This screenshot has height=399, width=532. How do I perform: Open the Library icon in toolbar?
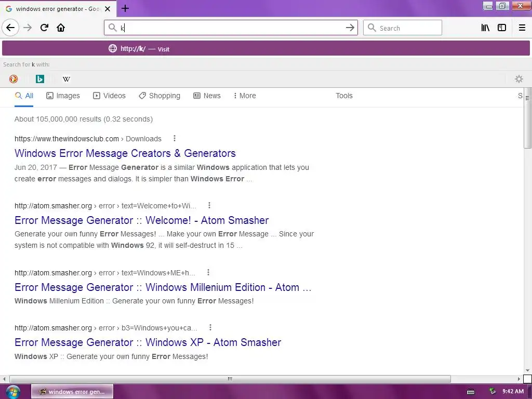(485, 28)
